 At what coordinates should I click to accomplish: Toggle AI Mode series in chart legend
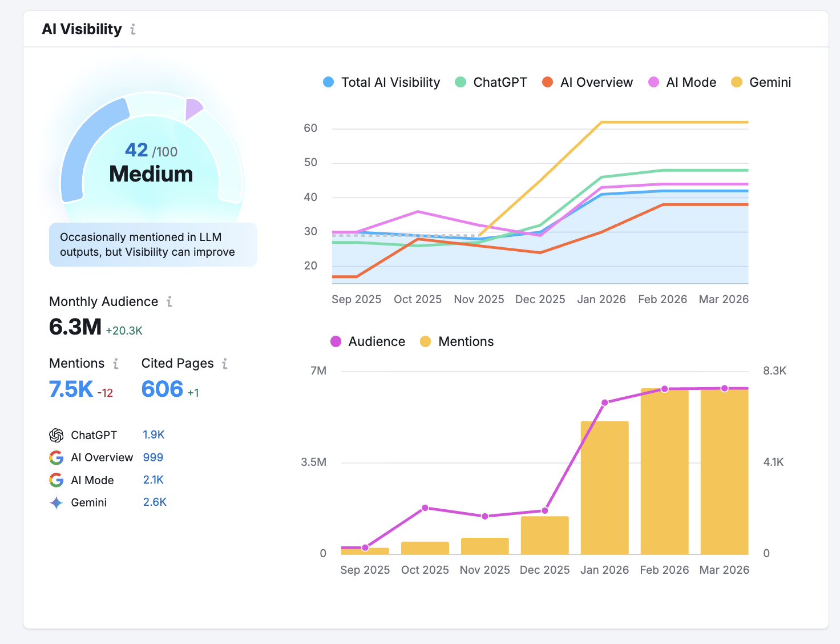[x=682, y=82]
